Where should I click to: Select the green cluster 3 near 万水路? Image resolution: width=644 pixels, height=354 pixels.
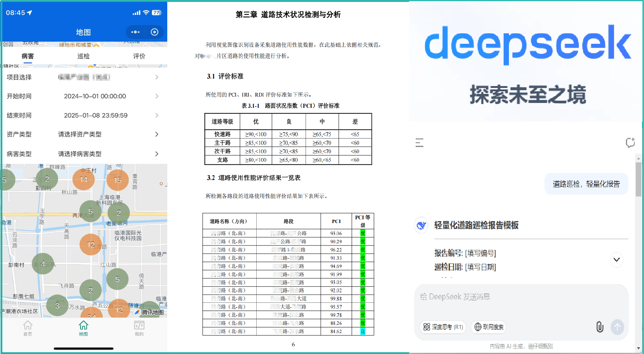[x=57, y=305]
